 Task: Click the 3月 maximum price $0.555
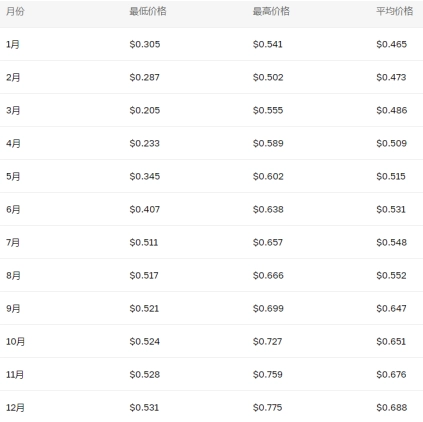(268, 110)
